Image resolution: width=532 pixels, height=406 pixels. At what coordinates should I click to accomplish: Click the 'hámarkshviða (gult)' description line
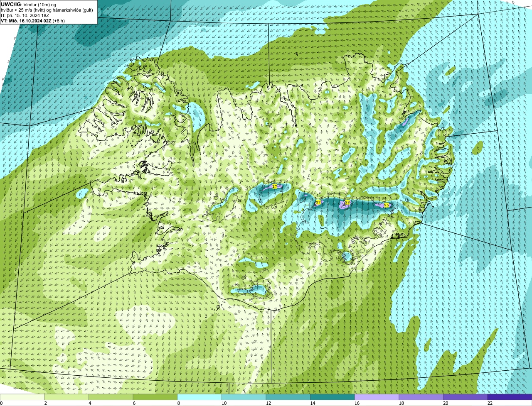click(47, 10)
